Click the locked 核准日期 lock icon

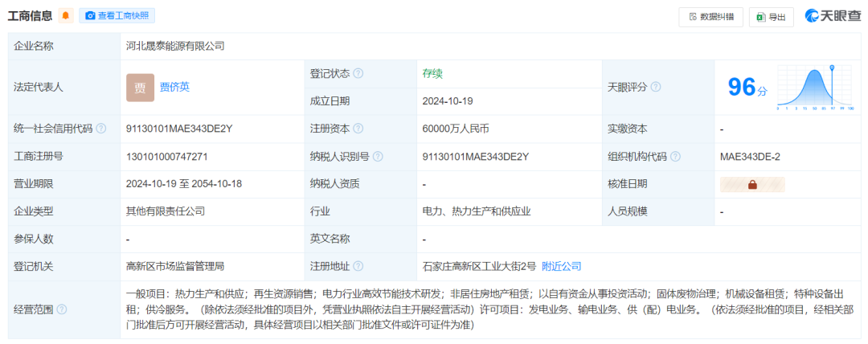click(752, 185)
